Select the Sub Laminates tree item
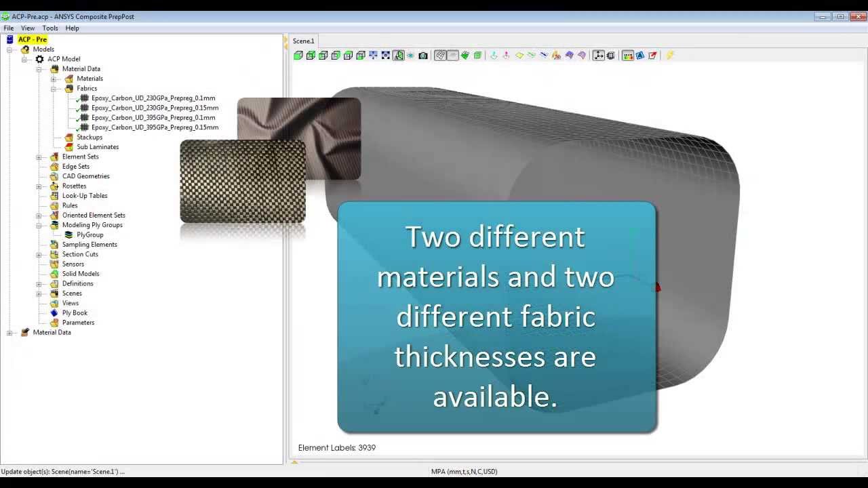Screen dimensions: 868x488 click(x=98, y=147)
